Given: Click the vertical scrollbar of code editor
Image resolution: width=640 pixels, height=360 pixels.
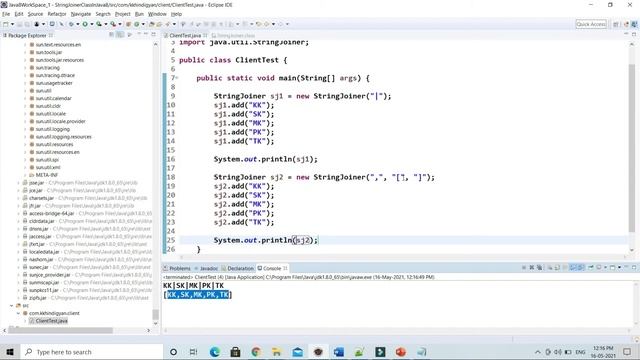Looking at the screenshot, I should tap(632, 147).
